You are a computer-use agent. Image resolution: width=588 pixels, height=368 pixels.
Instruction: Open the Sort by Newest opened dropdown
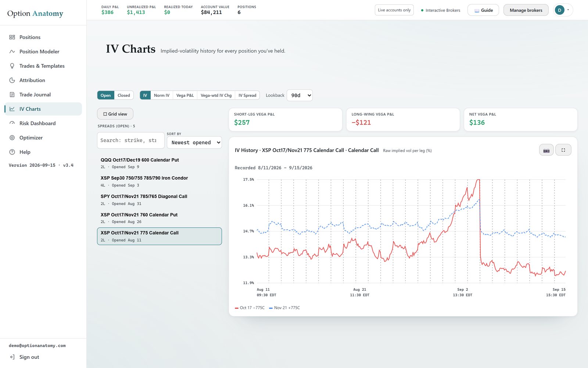(x=194, y=142)
